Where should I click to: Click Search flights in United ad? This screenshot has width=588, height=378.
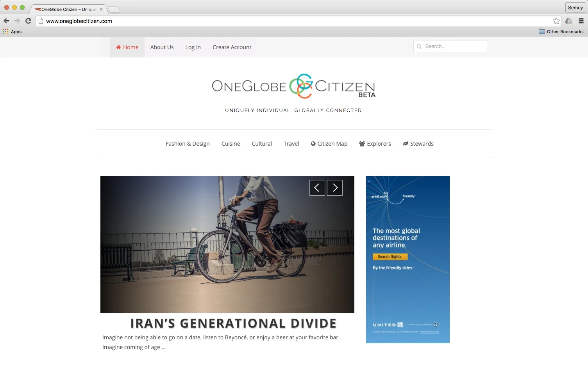click(x=390, y=257)
